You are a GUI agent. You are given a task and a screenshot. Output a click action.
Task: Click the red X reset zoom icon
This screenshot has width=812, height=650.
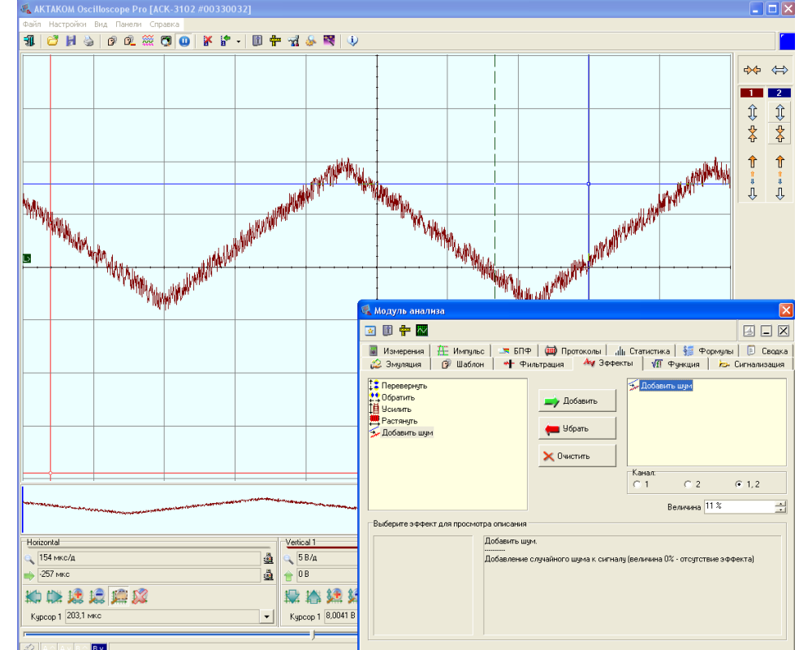[140, 596]
